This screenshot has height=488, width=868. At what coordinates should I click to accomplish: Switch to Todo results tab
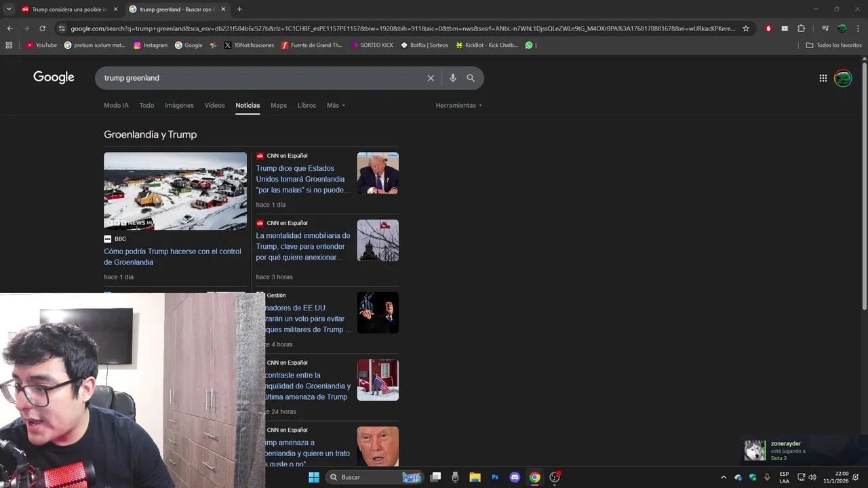pyautogui.click(x=146, y=105)
